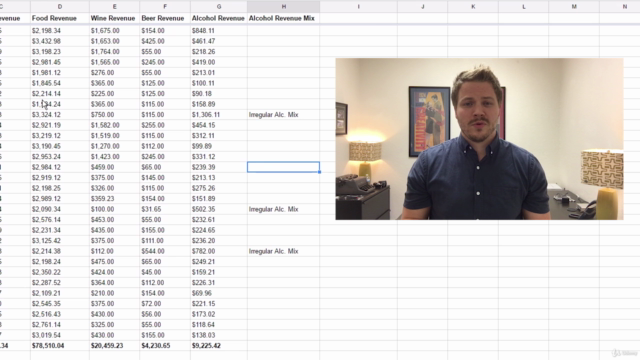Viewport: 640px width, 360px height.
Task: Select food revenue cell $2,761.14
Action: click(60, 325)
